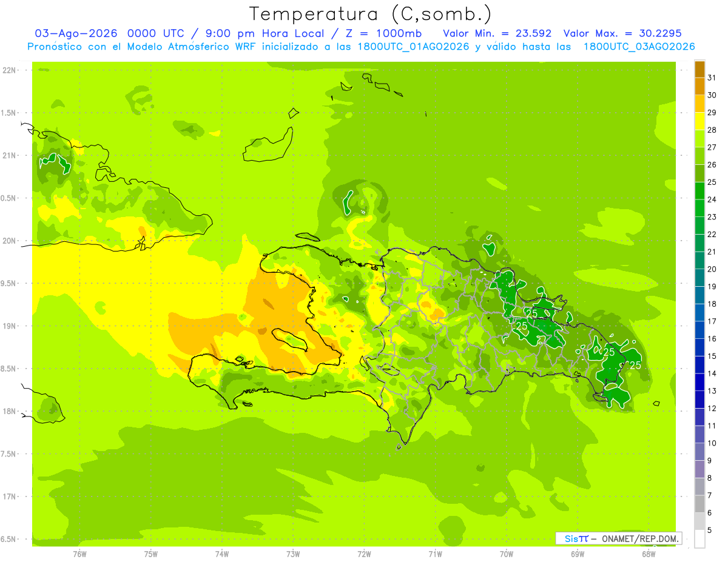Click the '20N' latitude label
The image size is (728, 562).
click(x=9, y=241)
